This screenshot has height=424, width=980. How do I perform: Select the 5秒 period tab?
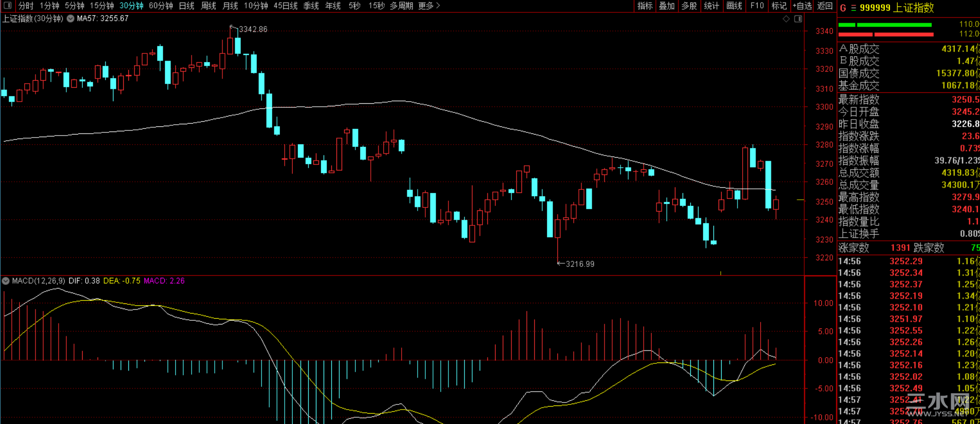pyautogui.click(x=354, y=6)
